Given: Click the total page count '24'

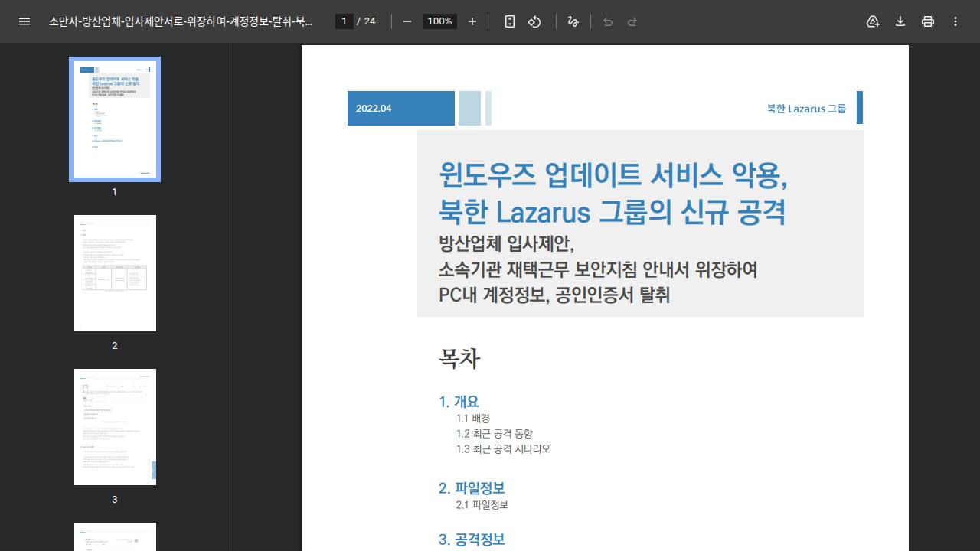Looking at the screenshot, I should point(370,21).
